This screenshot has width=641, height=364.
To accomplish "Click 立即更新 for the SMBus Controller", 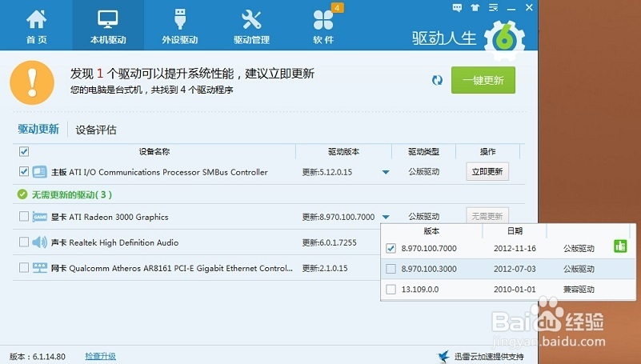I will pos(487,171).
